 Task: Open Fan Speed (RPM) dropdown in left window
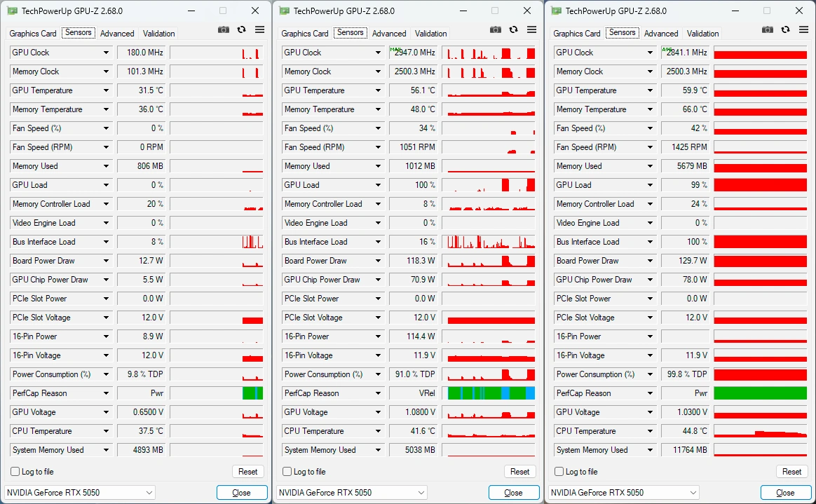(106, 147)
